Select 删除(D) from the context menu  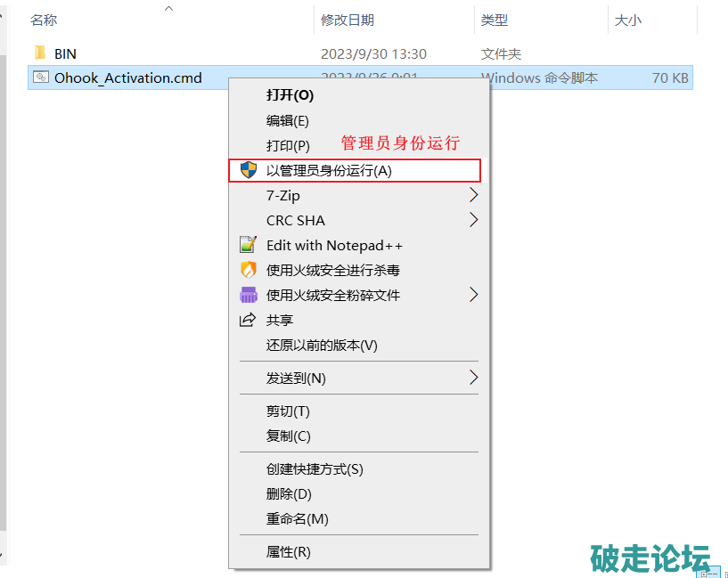(289, 493)
